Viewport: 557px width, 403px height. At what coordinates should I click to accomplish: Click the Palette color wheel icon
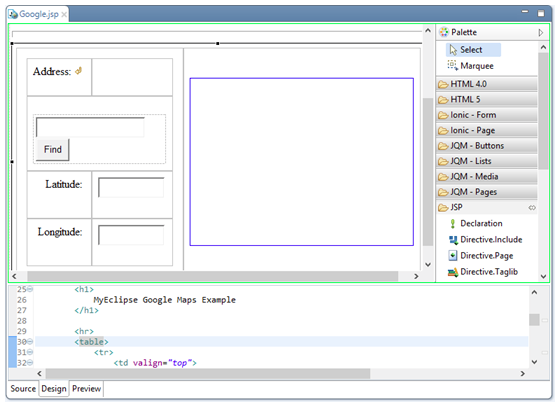click(444, 32)
